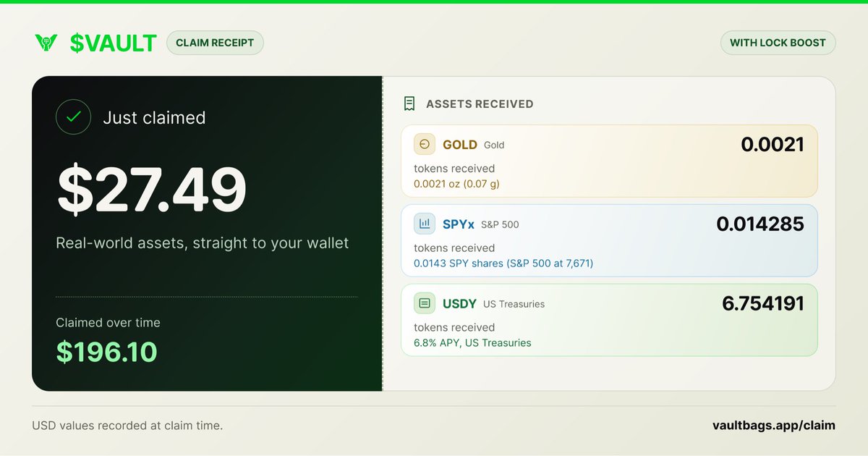Image resolution: width=868 pixels, height=456 pixels.
Task: Click the USDY treasuries icon
Action: point(425,303)
